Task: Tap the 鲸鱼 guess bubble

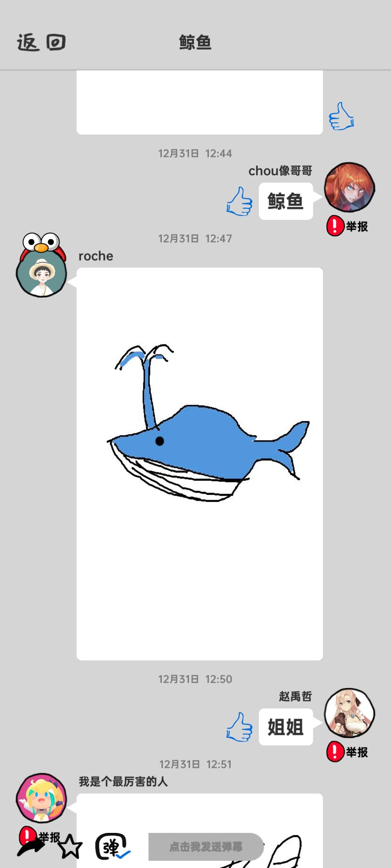Action: pos(286,201)
